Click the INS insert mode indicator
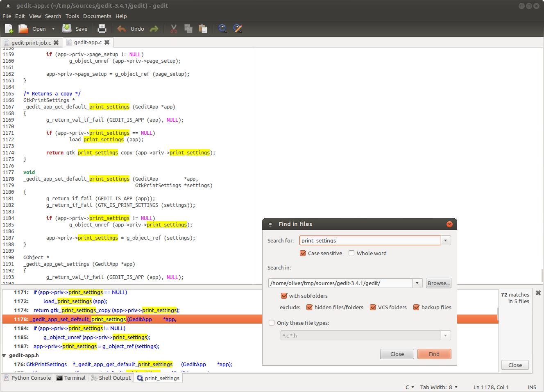 pyautogui.click(x=532, y=387)
